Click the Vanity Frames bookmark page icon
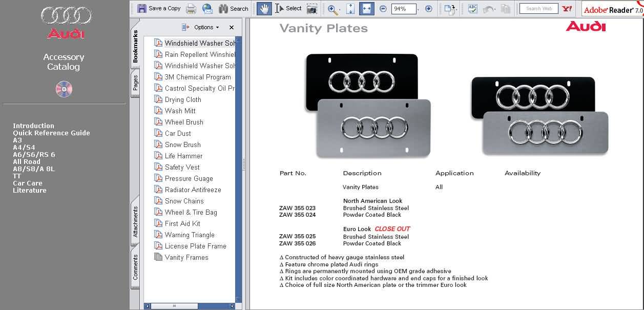644x310 pixels. tap(158, 257)
